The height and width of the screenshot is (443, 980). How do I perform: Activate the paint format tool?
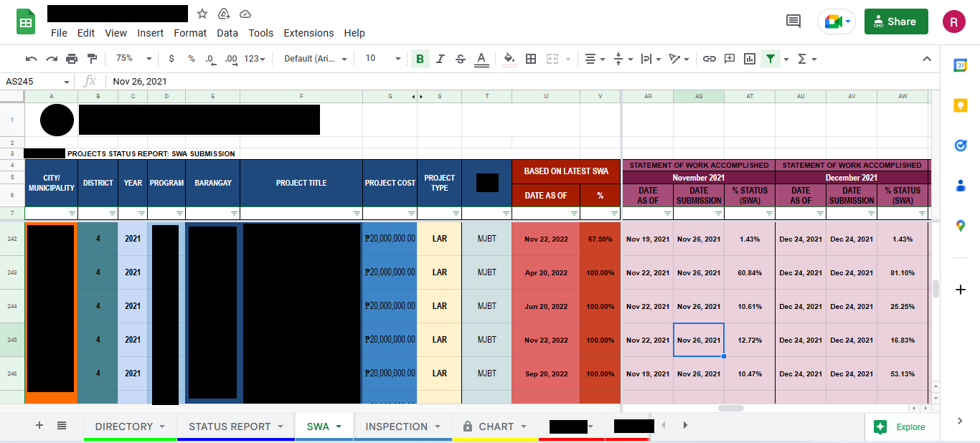[x=92, y=59]
